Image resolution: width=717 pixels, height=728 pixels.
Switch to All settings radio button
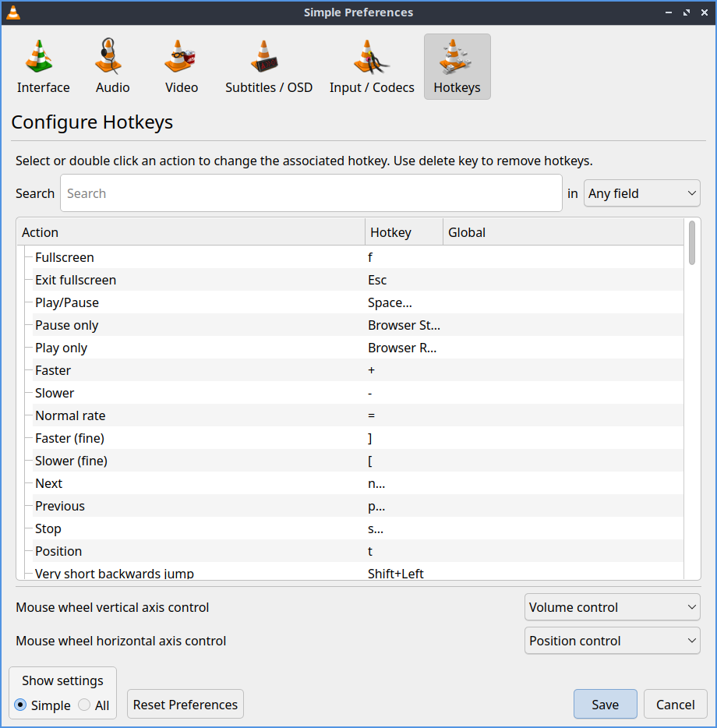pos(84,705)
